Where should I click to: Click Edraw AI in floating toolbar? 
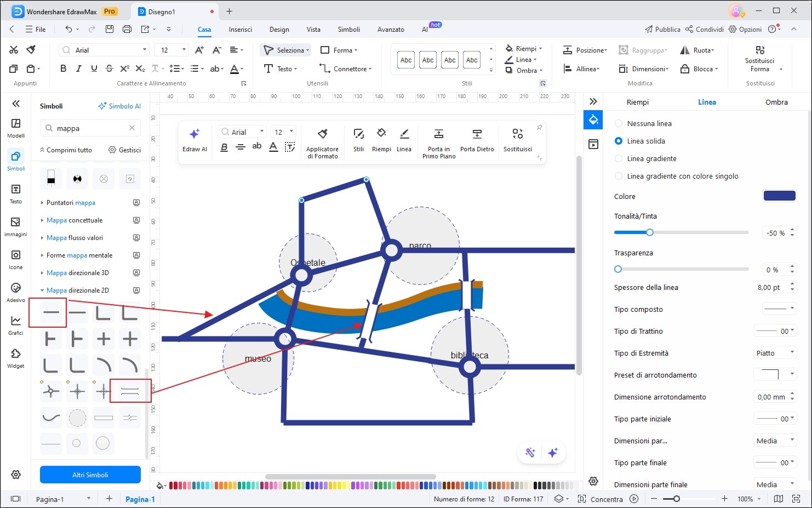tap(195, 140)
